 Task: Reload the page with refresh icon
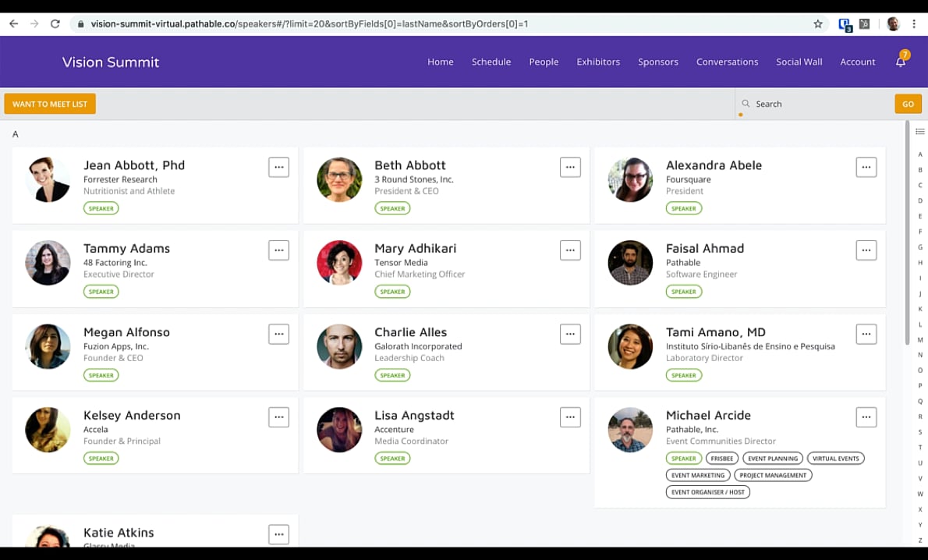[55, 24]
